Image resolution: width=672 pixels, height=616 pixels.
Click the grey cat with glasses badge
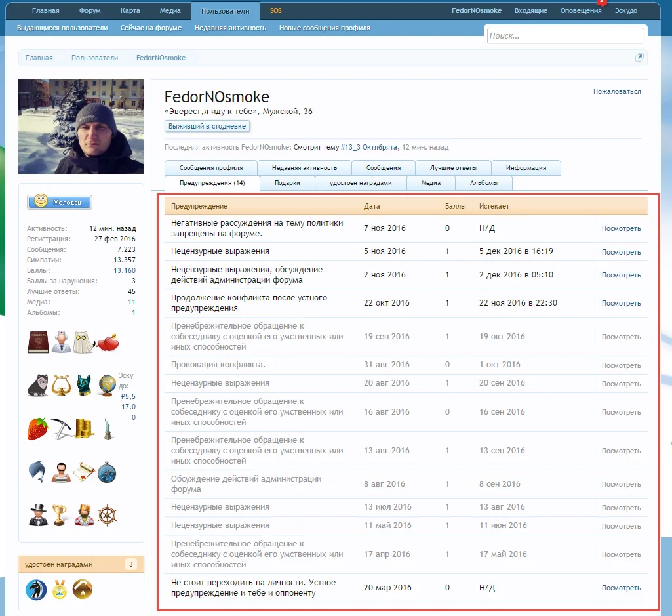(38, 385)
